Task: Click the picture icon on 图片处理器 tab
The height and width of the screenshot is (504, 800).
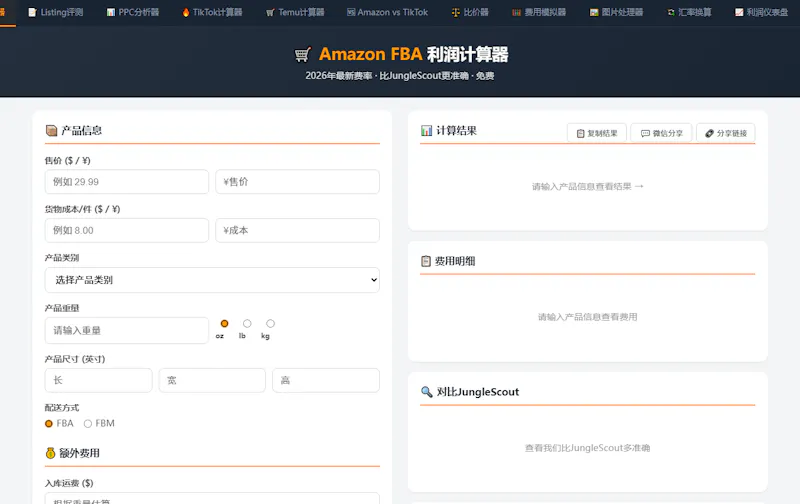Action: coord(594,12)
